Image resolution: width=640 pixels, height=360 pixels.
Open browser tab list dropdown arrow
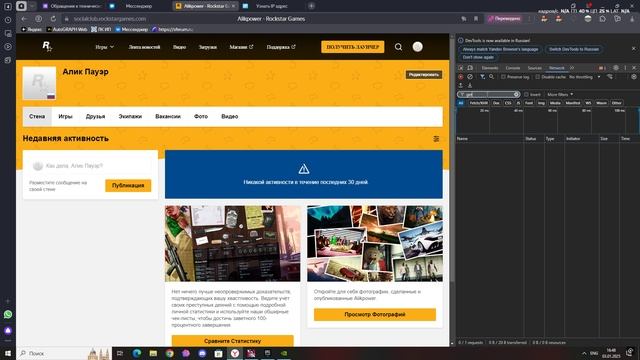[32, 6]
